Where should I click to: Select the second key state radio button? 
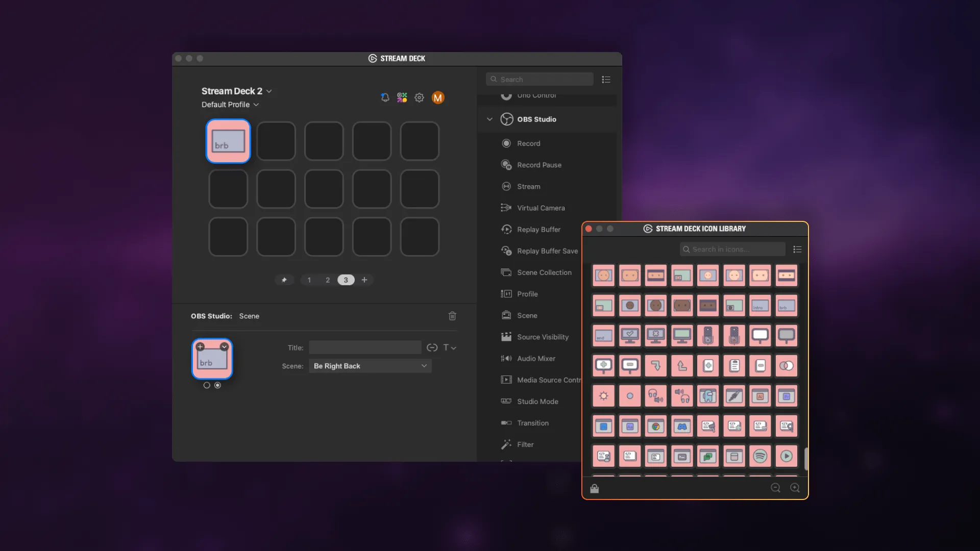pyautogui.click(x=218, y=385)
